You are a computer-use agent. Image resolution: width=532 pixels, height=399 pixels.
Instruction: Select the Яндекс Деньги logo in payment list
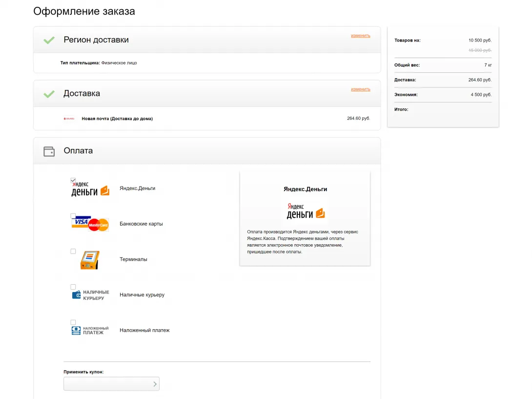(x=90, y=189)
